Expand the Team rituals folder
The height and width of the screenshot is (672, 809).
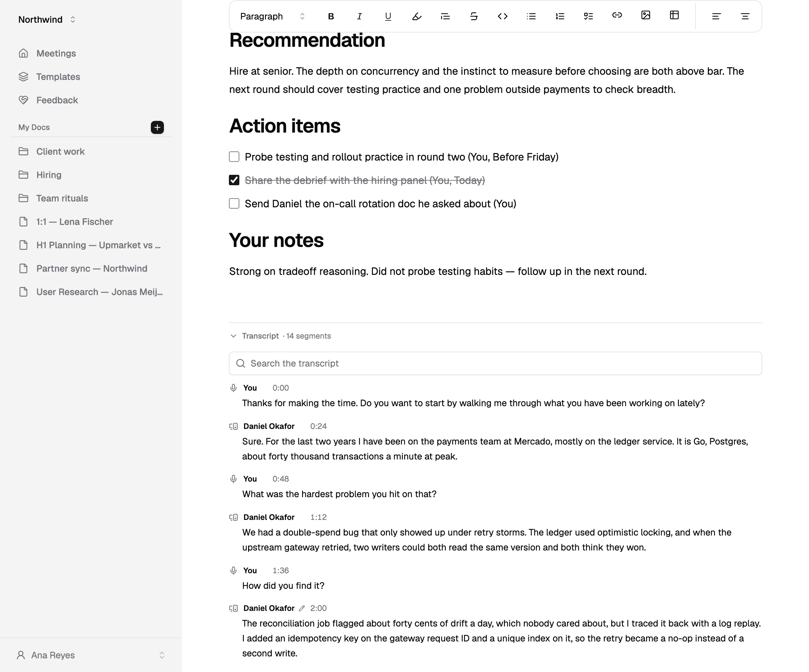[91, 198]
